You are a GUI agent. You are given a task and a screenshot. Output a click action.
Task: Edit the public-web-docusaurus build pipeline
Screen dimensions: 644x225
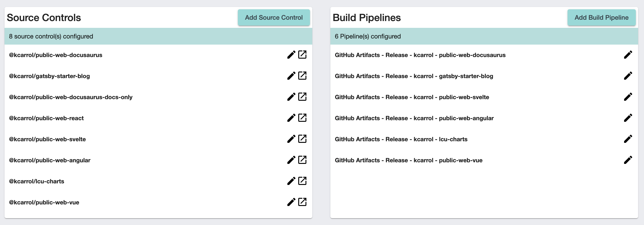[x=628, y=55]
